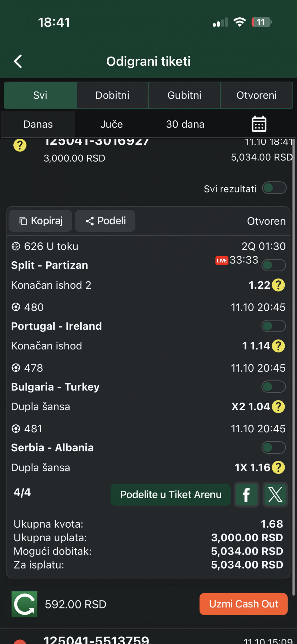Tap question mark beside 1X 1.16 odds

[278, 467]
